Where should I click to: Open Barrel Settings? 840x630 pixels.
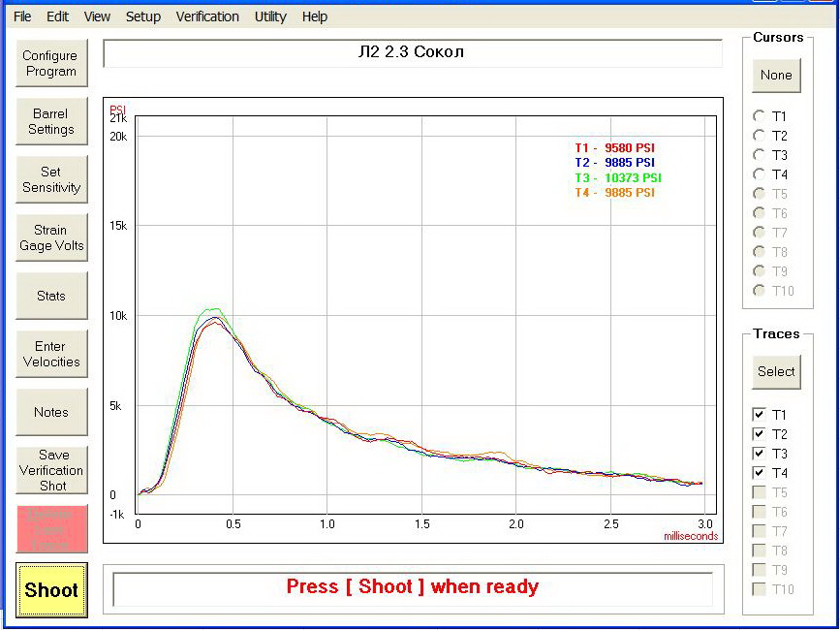(x=50, y=122)
